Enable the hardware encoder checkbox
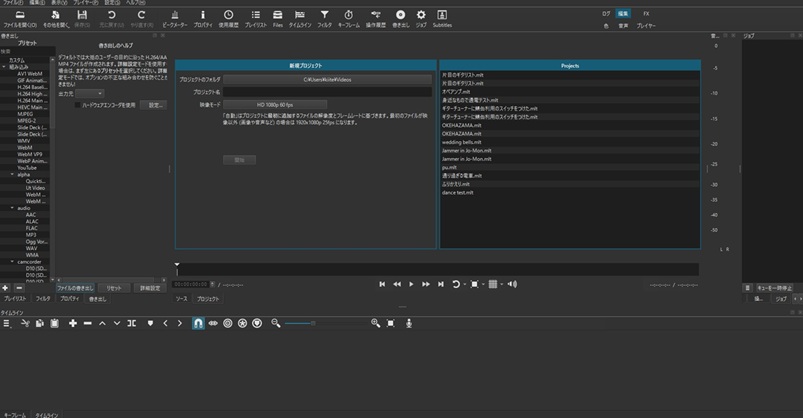 [x=79, y=104]
